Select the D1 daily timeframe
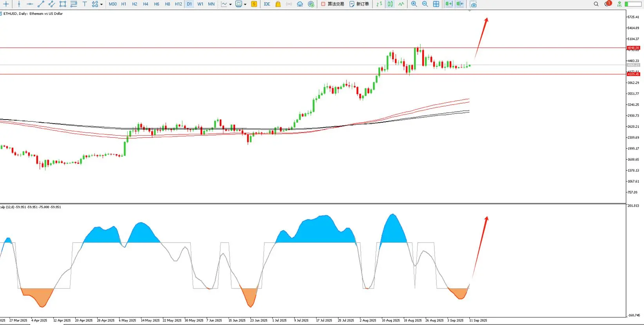The image size is (644, 325). click(x=189, y=4)
